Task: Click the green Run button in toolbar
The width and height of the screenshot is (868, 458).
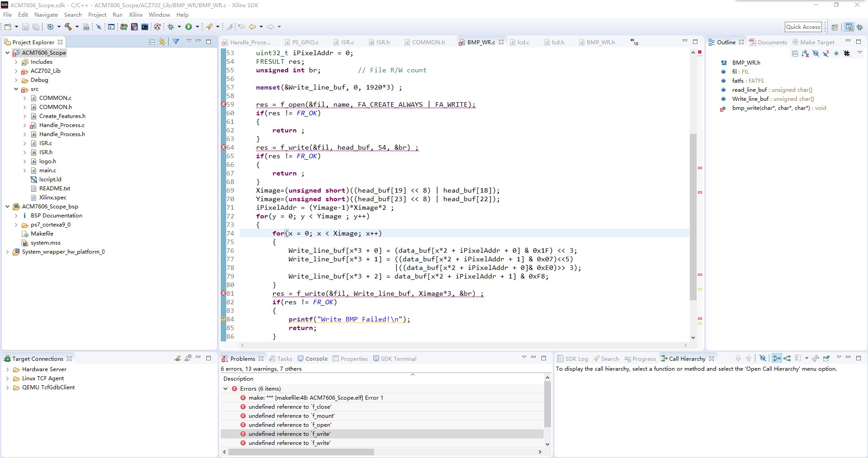Action: point(189,27)
